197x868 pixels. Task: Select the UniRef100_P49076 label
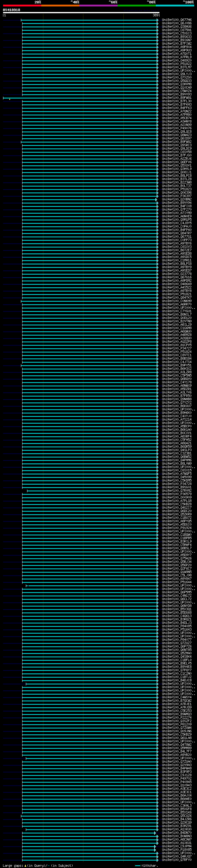(x=177, y=128)
